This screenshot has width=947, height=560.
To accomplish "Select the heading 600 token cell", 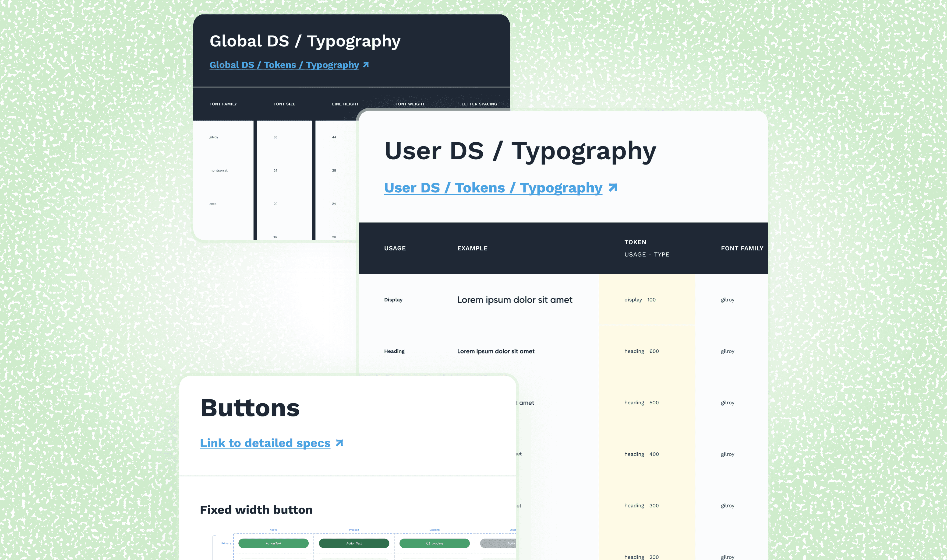I will pyautogui.click(x=641, y=351).
